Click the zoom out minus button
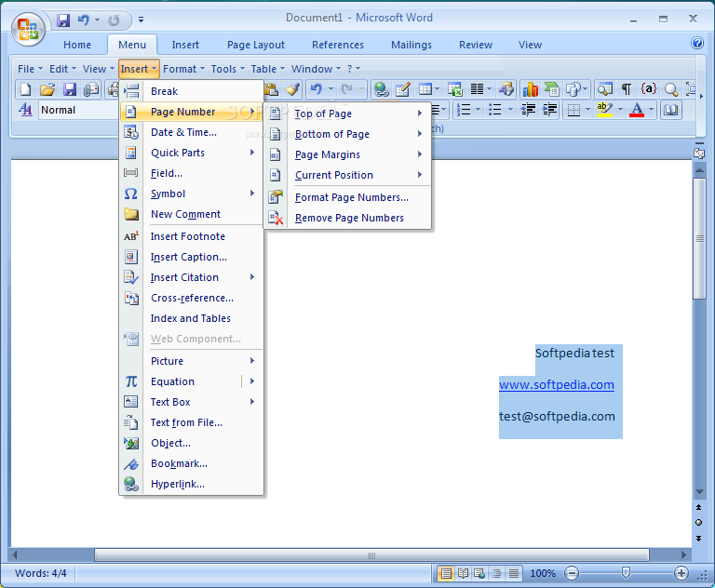Screen dimensions: 715x588 (x=572, y=573)
